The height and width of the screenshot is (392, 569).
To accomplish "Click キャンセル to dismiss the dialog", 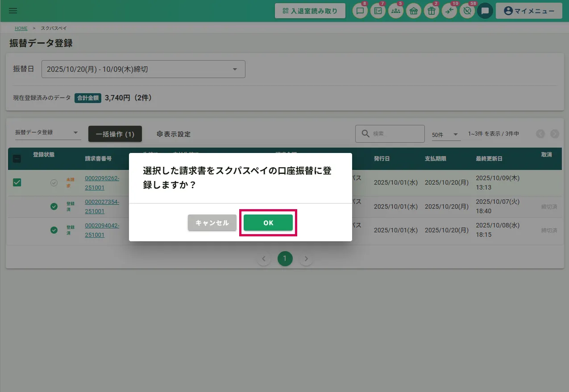I will [212, 223].
